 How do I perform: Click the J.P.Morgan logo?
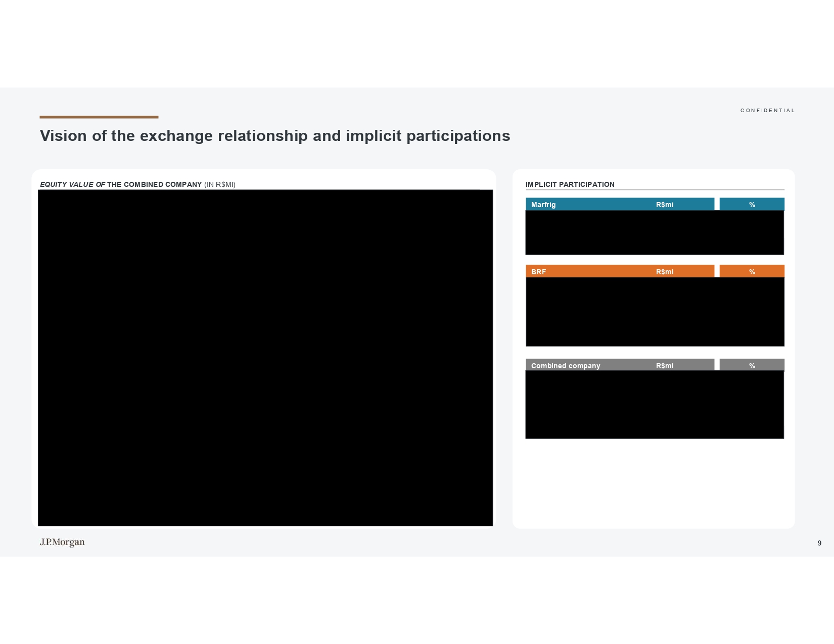coord(62,542)
